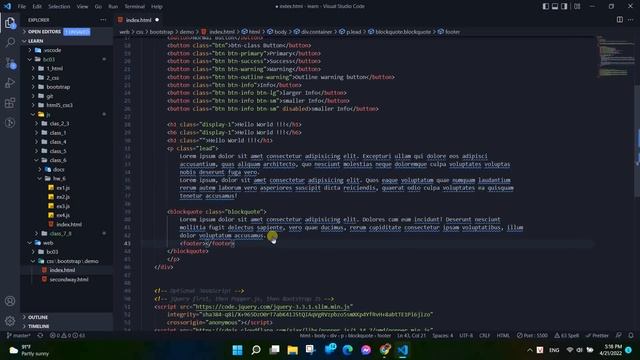The image size is (640, 360).
Task: Change CRLF end of line sequence
Action: (x=484, y=336)
